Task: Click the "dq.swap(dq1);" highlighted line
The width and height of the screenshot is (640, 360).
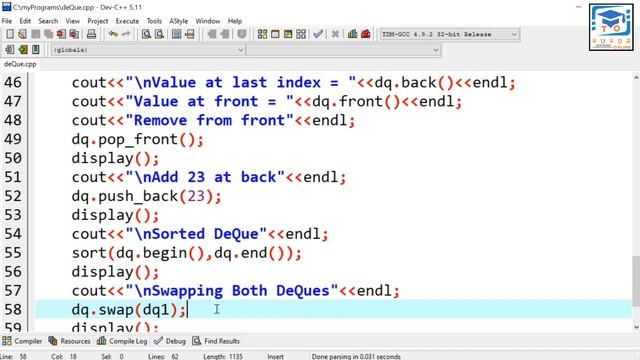Action: tap(333, 309)
